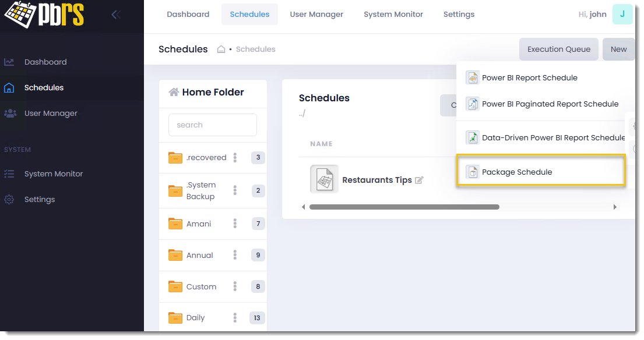Click the New button
This screenshot has width=644, height=340.
coord(618,49)
